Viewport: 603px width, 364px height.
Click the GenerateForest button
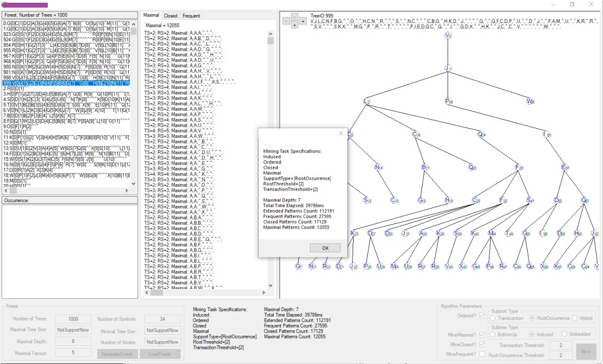[x=117, y=354]
